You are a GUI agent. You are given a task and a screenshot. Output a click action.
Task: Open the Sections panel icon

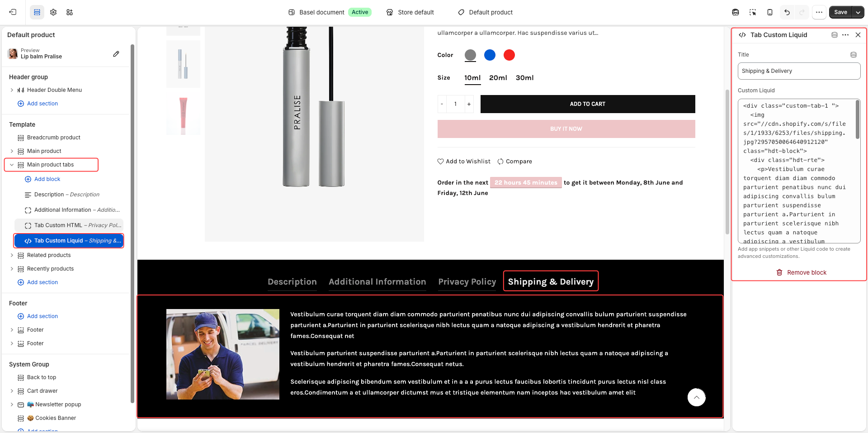point(37,12)
